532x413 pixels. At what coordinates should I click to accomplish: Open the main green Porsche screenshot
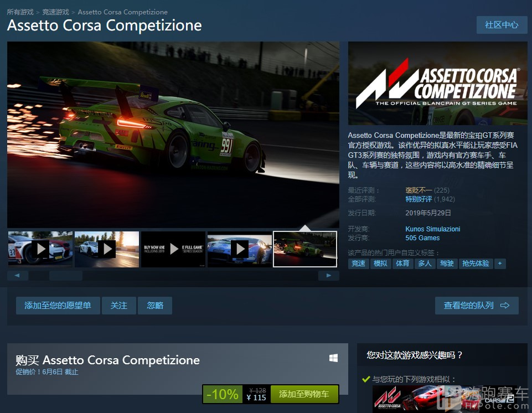[x=173, y=135]
